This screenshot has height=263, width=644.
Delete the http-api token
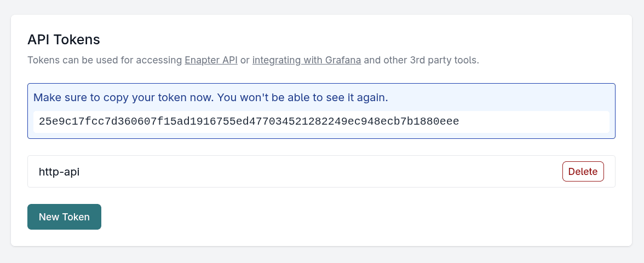(583, 171)
